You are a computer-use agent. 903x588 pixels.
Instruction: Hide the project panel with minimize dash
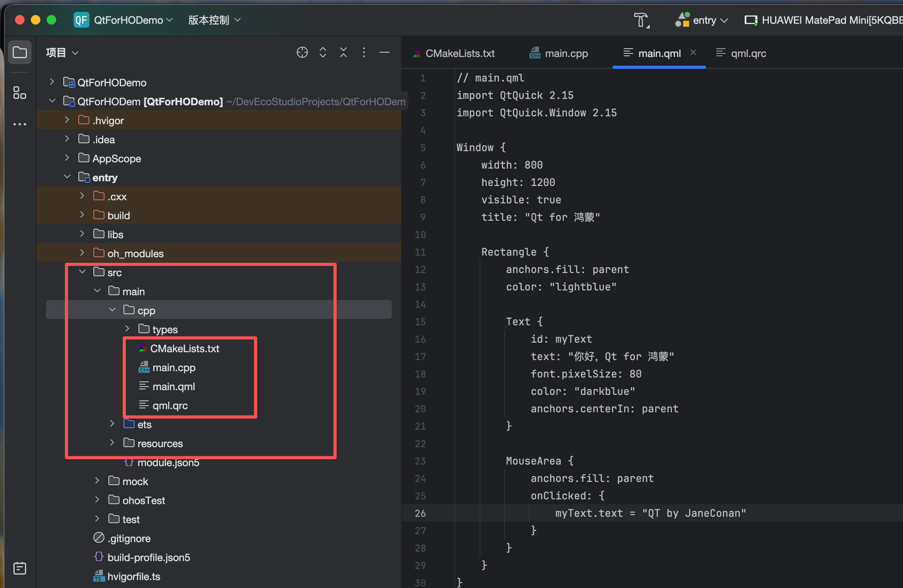coord(384,52)
